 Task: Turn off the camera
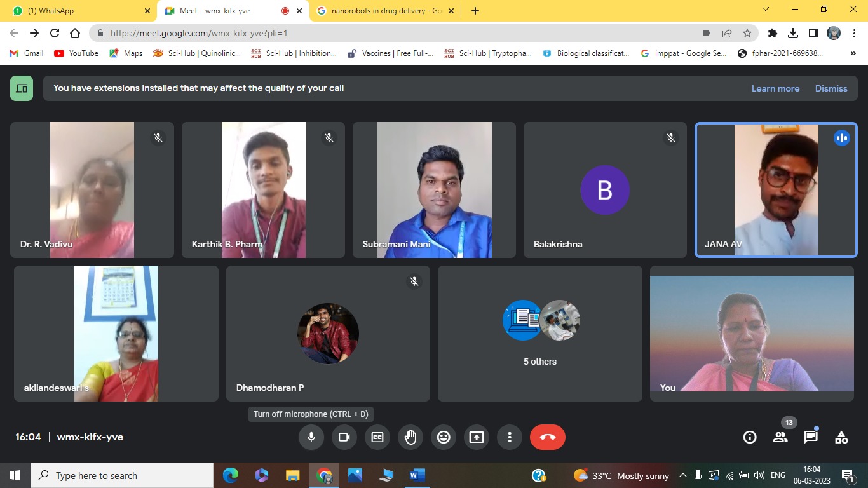[344, 437]
